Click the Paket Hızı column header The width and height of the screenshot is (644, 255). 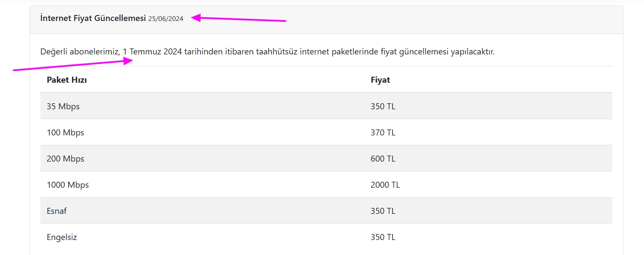coord(67,80)
